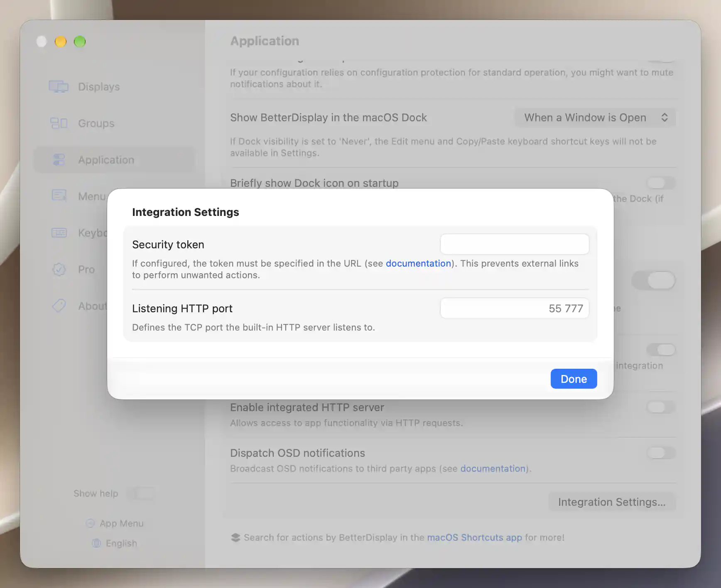Open the Displays settings section
Image resolution: width=721 pixels, height=588 pixels.
(114, 87)
